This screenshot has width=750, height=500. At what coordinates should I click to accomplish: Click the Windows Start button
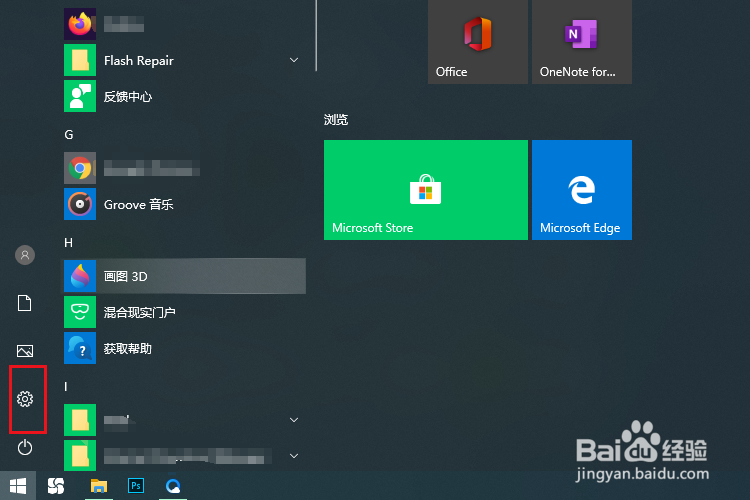[x=18, y=486]
